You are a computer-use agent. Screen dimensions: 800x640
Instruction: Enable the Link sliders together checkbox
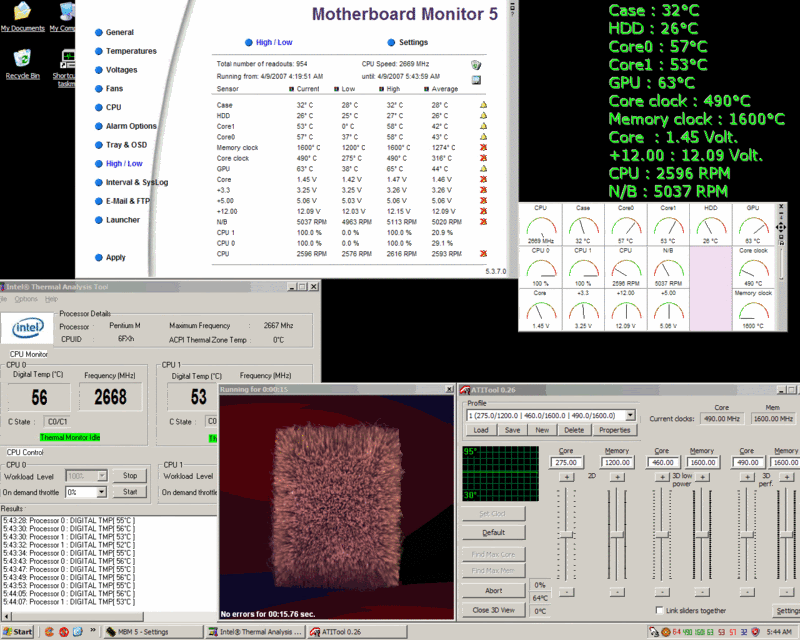(x=659, y=610)
